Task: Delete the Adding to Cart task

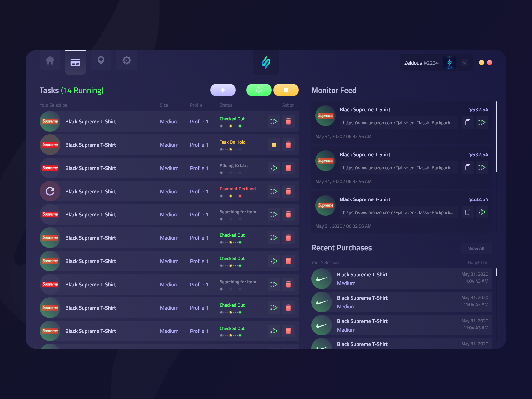Action: point(288,168)
